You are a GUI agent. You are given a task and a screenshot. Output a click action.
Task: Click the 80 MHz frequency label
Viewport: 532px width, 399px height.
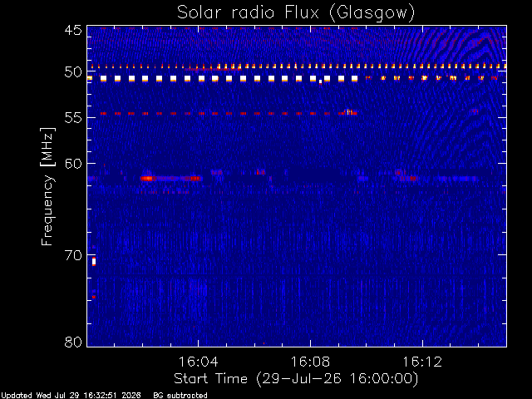coord(73,342)
